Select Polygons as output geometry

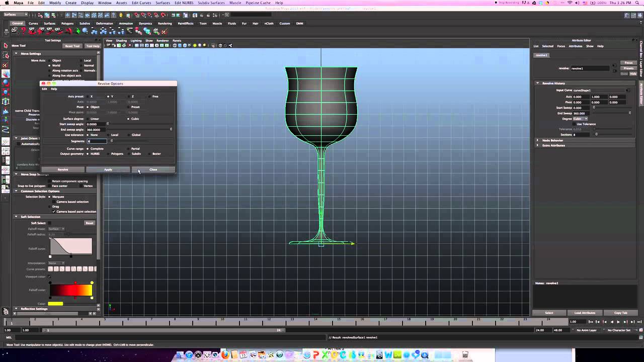108,154
